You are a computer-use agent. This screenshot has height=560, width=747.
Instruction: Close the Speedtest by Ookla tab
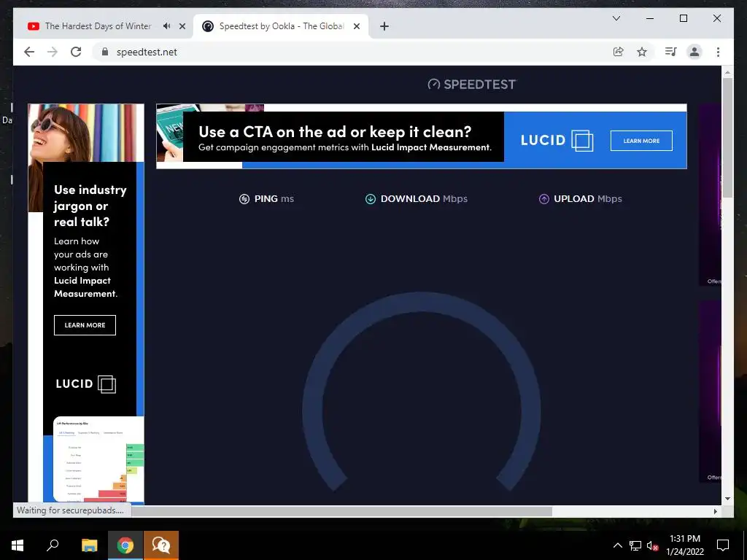pyautogui.click(x=356, y=26)
